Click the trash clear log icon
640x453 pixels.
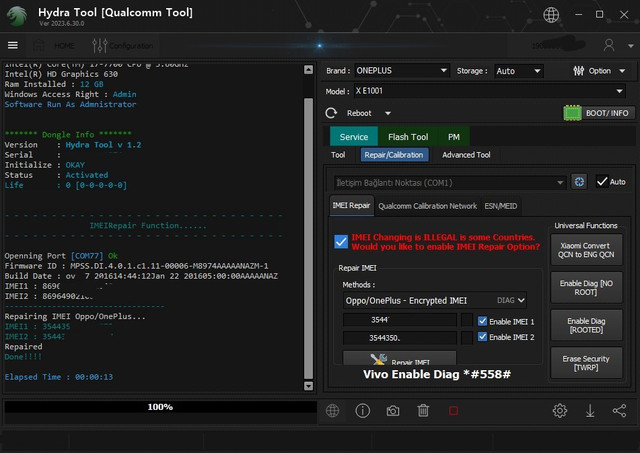pyautogui.click(x=423, y=411)
